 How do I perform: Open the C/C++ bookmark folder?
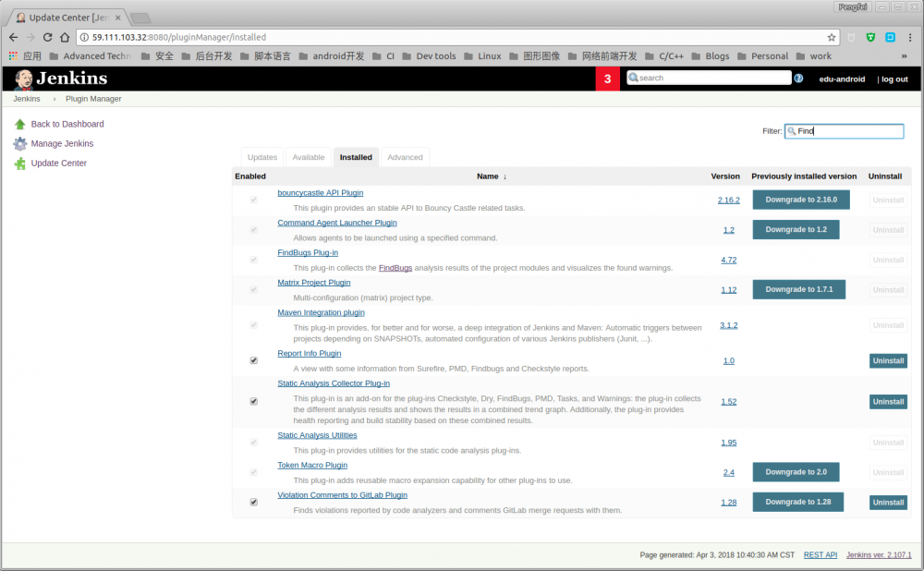(x=664, y=56)
